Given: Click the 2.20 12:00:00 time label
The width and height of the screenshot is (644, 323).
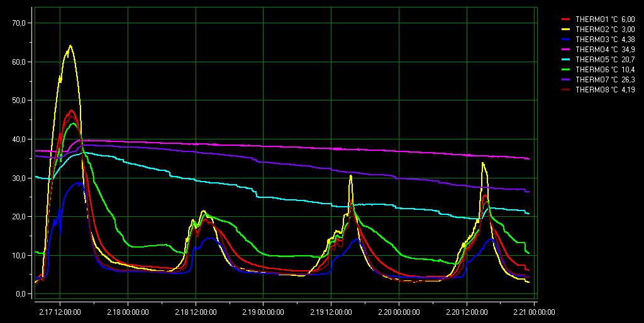Looking at the screenshot, I should (467, 312).
